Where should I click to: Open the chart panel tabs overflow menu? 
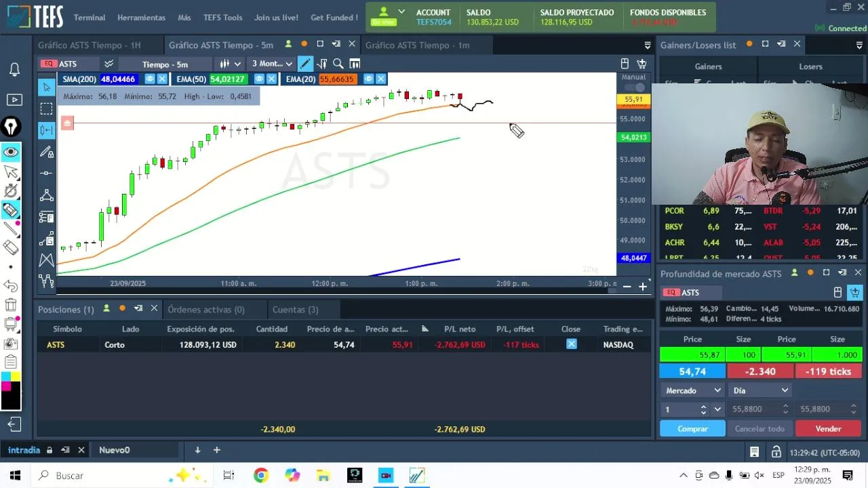tap(647, 45)
